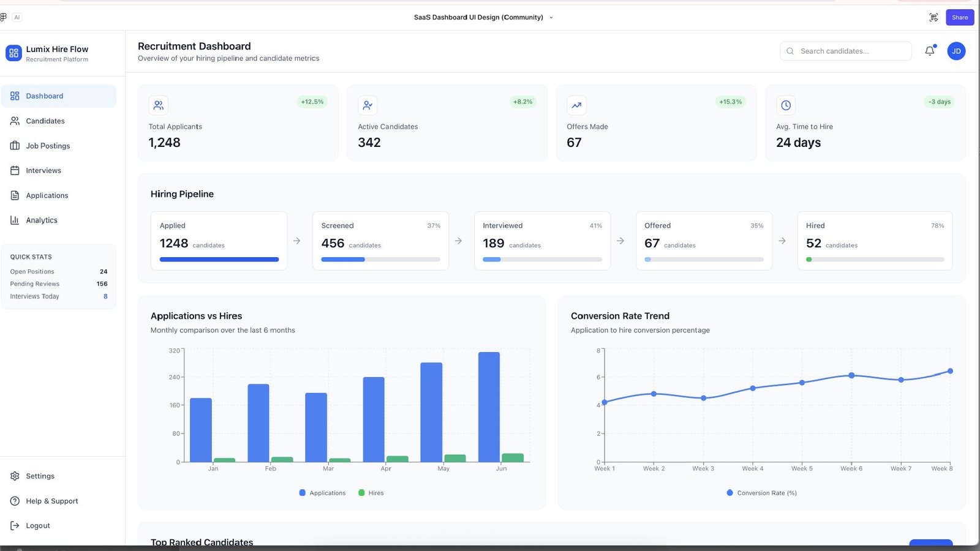Click the Logout link
This screenshot has height=551, width=980.
click(x=37, y=526)
